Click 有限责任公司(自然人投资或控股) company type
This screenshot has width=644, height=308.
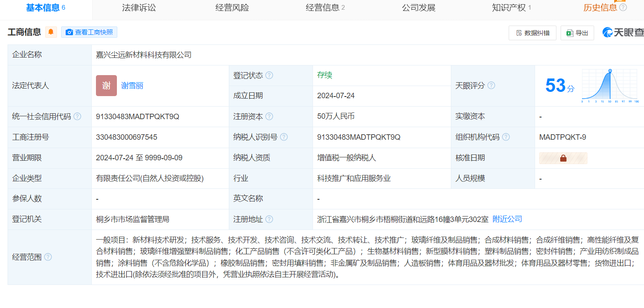click(x=150, y=178)
